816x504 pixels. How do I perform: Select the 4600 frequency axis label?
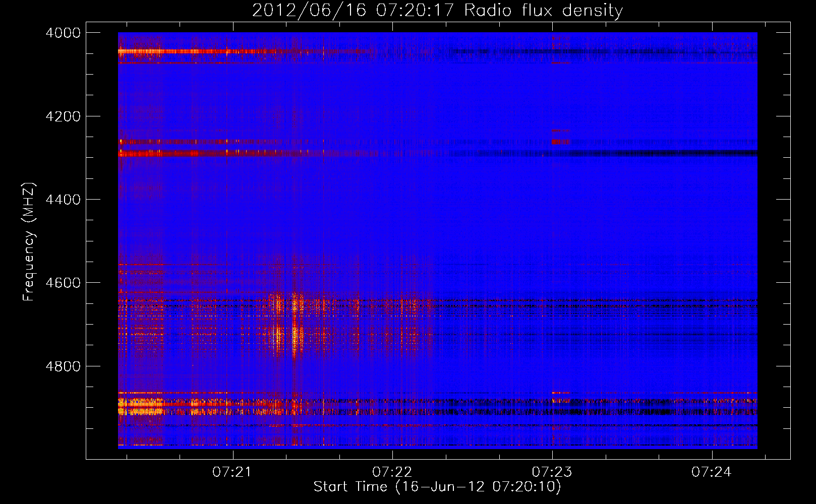pyautogui.click(x=63, y=283)
